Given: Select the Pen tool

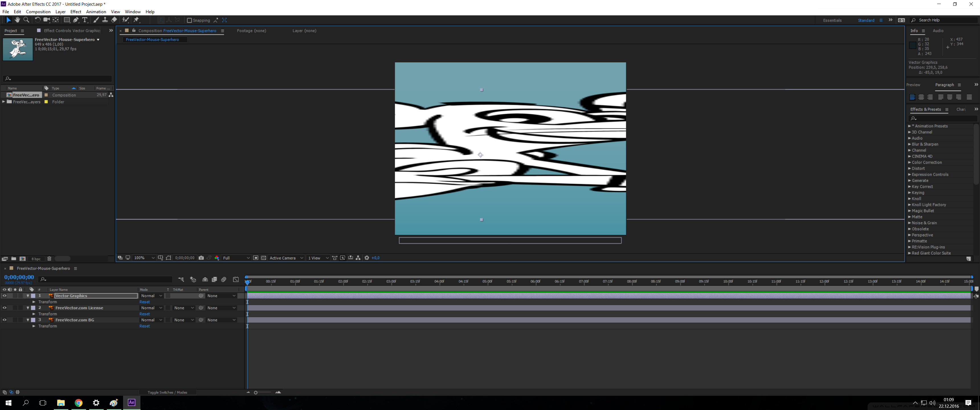Looking at the screenshot, I should 76,20.
